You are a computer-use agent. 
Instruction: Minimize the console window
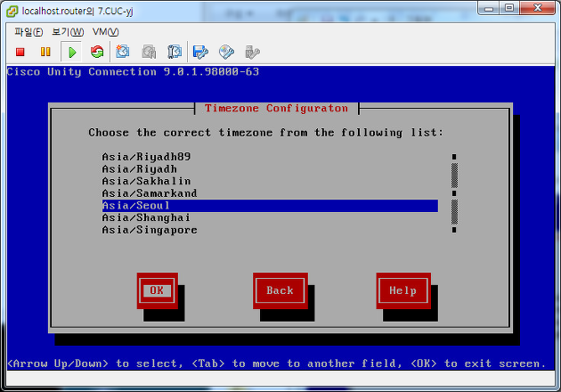tap(489, 8)
